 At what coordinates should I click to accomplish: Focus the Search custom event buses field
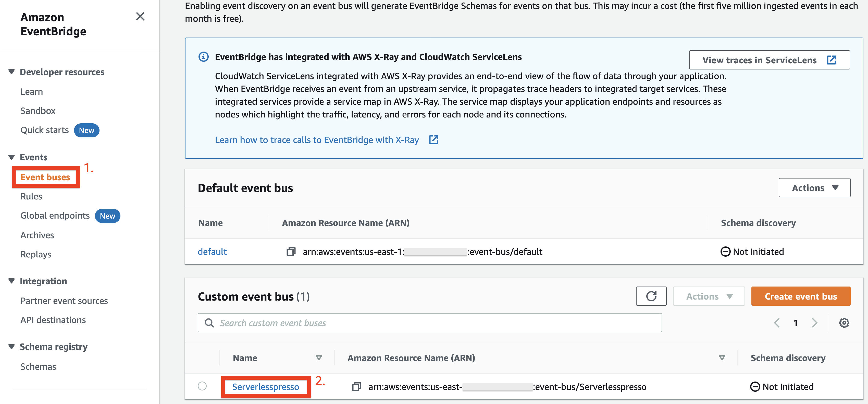pos(430,323)
